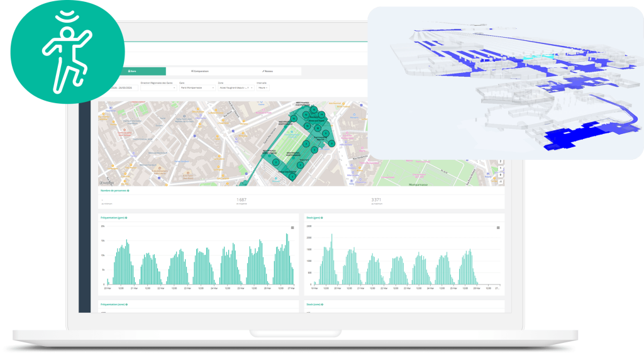Click info icon beside Fréquentation (gare) title
This screenshot has height=353, width=644.
point(126,218)
